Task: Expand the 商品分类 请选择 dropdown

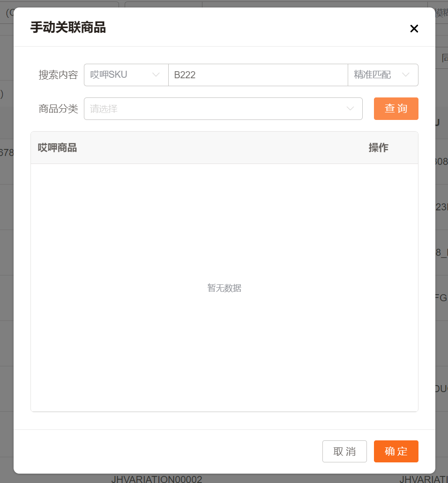Action: (223, 109)
